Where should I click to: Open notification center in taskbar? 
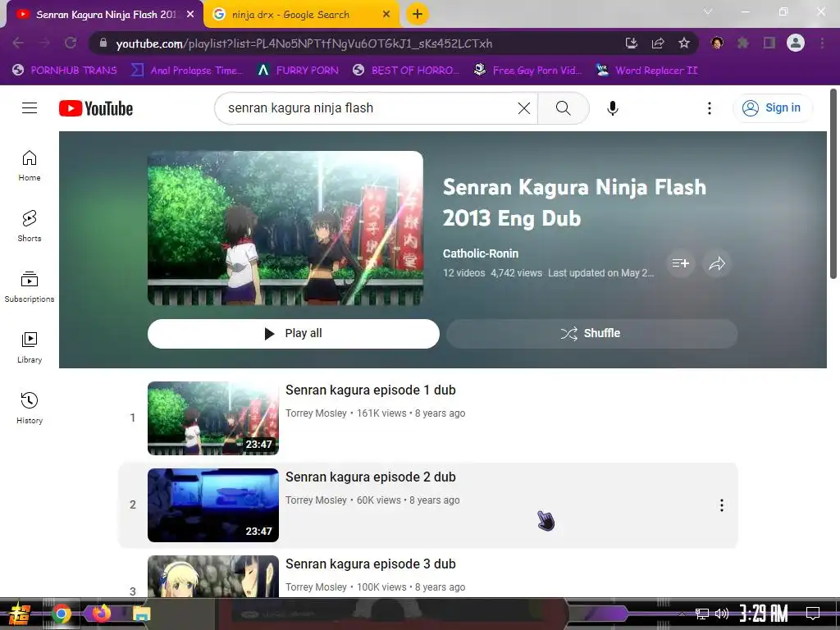click(813, 613)
